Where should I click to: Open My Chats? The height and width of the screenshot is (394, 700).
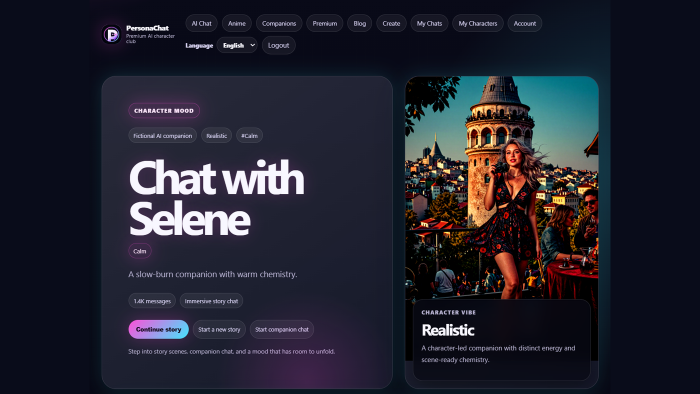click(429, 23)
